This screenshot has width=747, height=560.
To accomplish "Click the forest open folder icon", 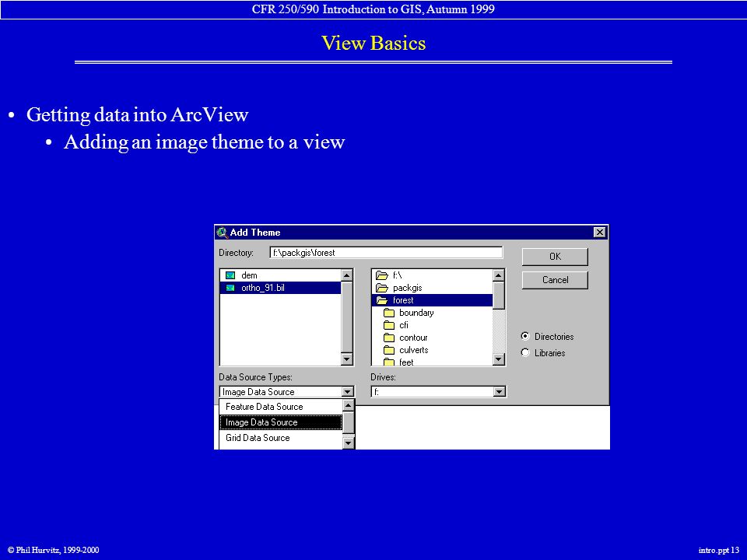I will click(x=382, y=300).
